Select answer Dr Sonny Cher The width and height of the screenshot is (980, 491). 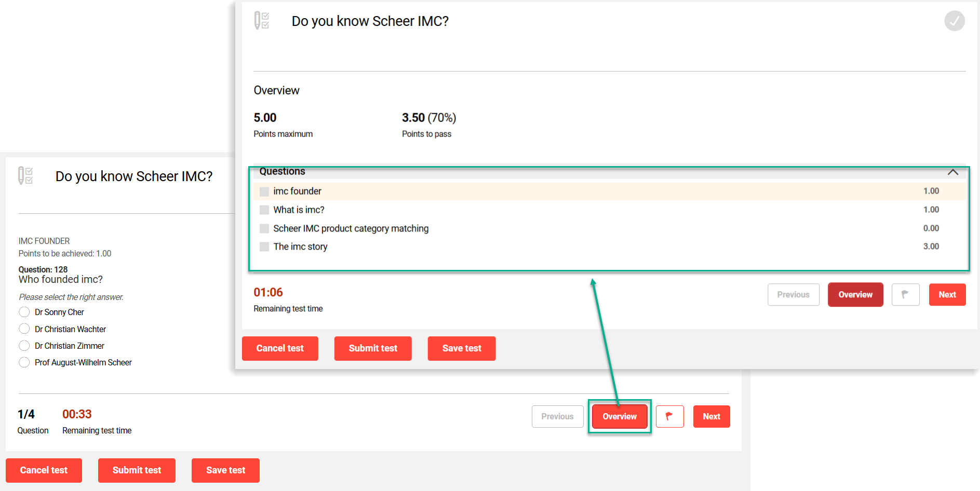coord(24,312)
